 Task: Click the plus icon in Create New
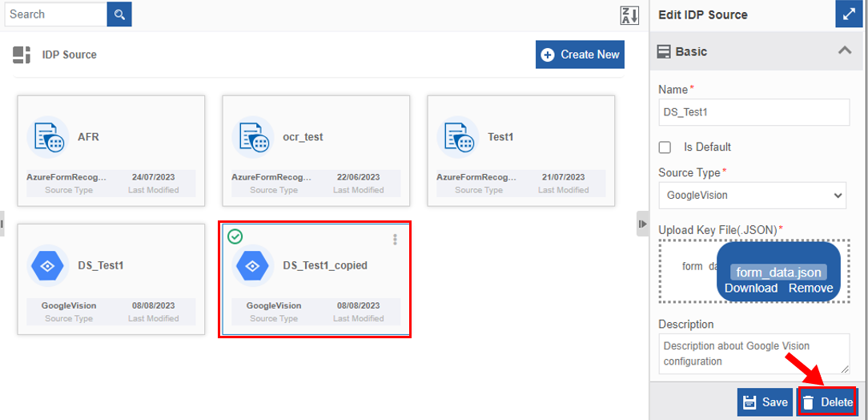548,55
